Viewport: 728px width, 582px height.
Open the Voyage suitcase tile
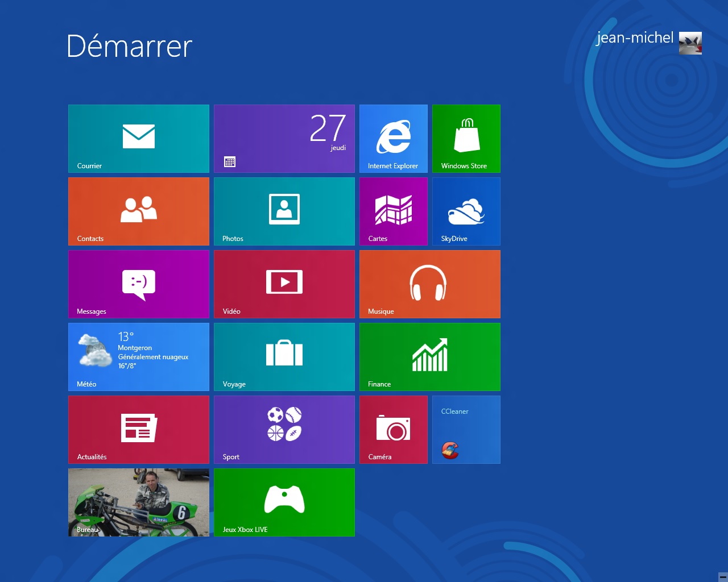tap(284, 357)
